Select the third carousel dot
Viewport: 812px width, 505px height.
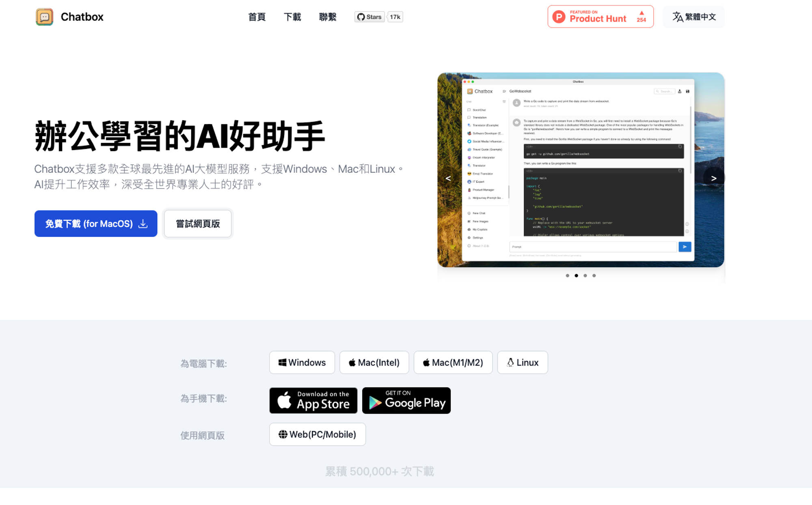(585, 275)
